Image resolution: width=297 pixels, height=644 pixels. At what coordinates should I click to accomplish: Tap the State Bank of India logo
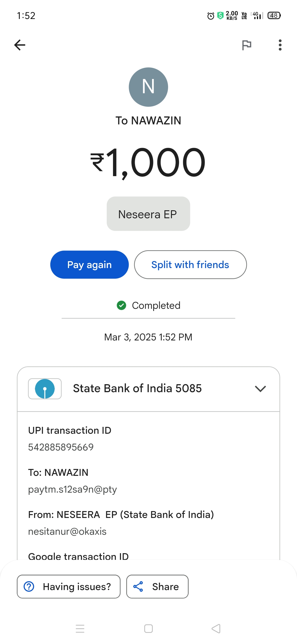pos(45,389)
